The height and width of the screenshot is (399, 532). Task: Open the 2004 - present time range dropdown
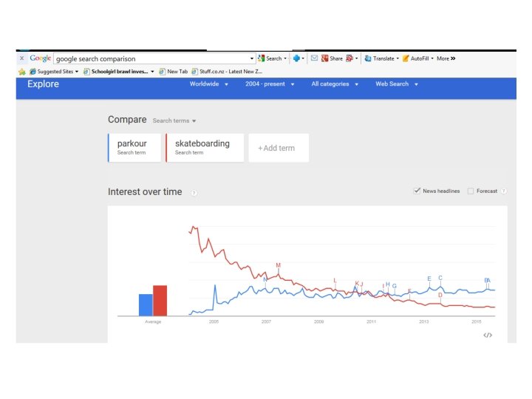[x=271, y=84]
